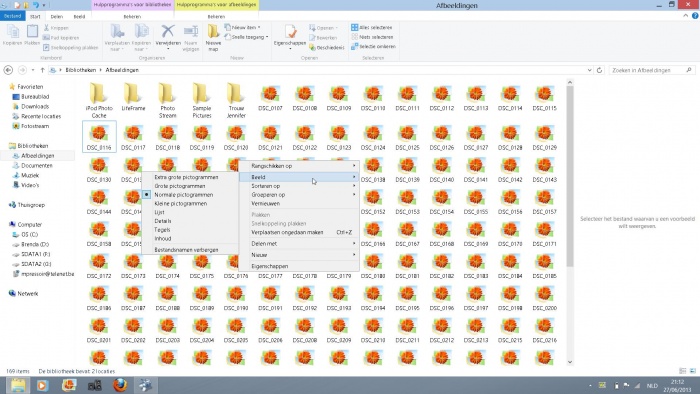The image size is (700, 394).
Task: Open Documenten library
Action: tap(37, 166)
